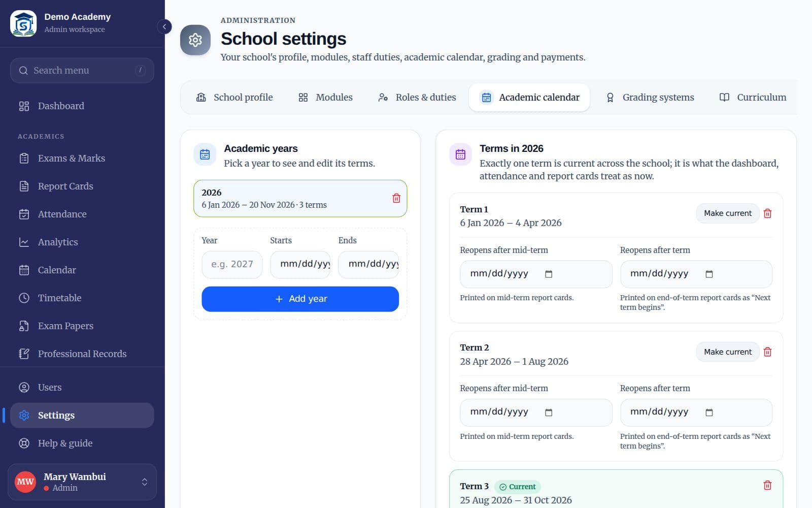The width and height of the screenshot is (812, 508).
Task: Click the magnifier icon in Search menu
Action: [23, 71]
